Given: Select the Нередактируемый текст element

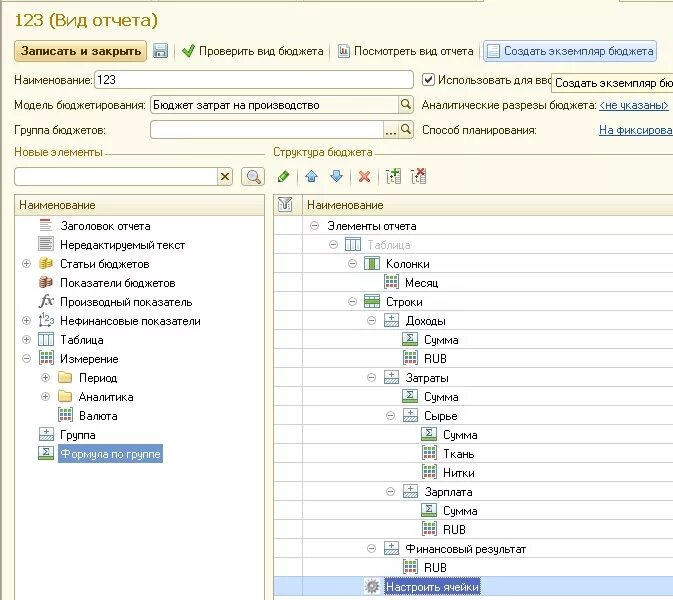Looking at the screenshot, I should point(122,245).
